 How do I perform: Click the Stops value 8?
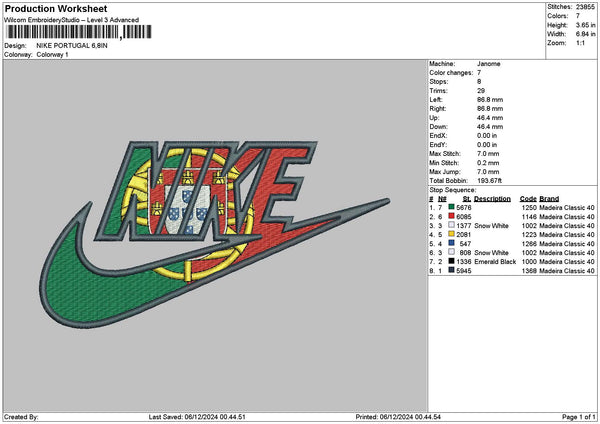[479, 82]
